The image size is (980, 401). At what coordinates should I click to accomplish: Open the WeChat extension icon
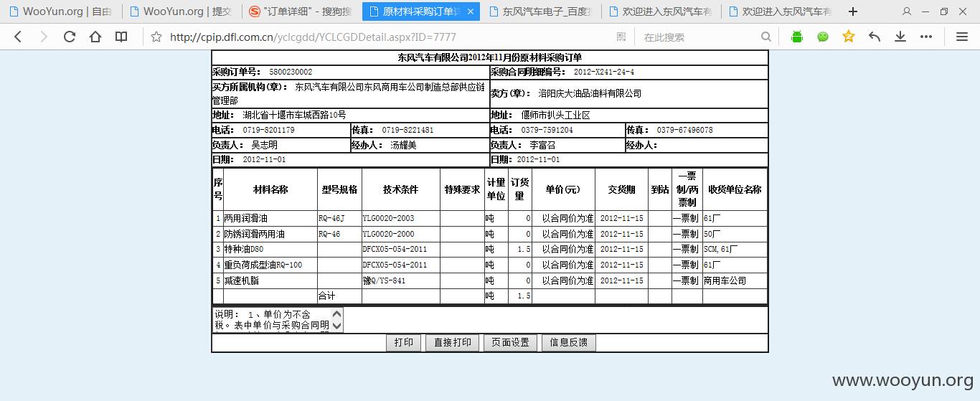coord(823,37)
